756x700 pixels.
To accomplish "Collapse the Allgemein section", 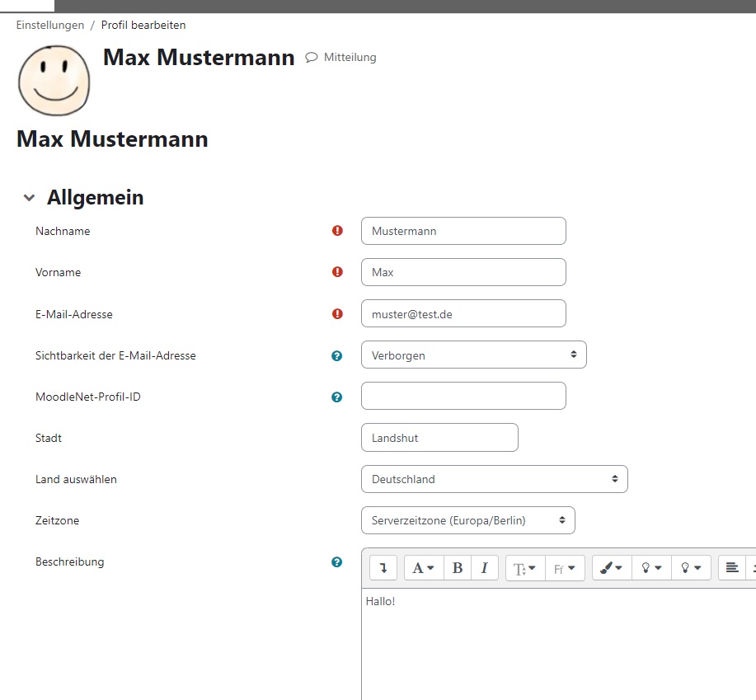I will pos(30,198).
